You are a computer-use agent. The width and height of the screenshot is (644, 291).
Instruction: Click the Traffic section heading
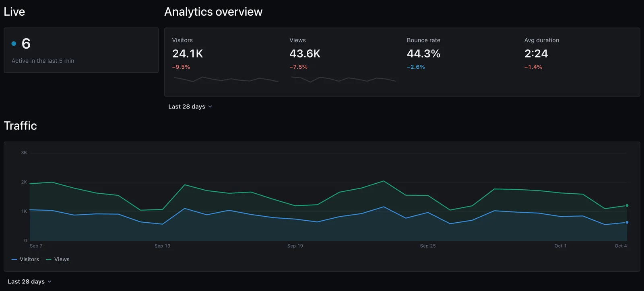click(x=21, y=126)
